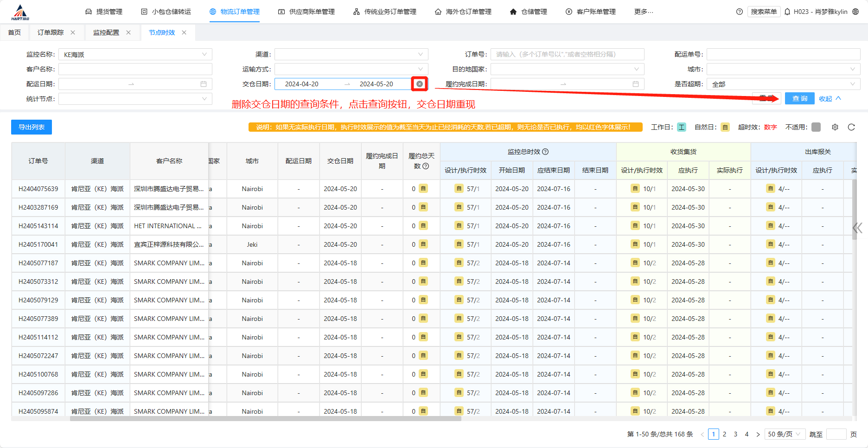868x448 pixels.
Task: Open the help question mark icon
Action: [x=740, y=12]
